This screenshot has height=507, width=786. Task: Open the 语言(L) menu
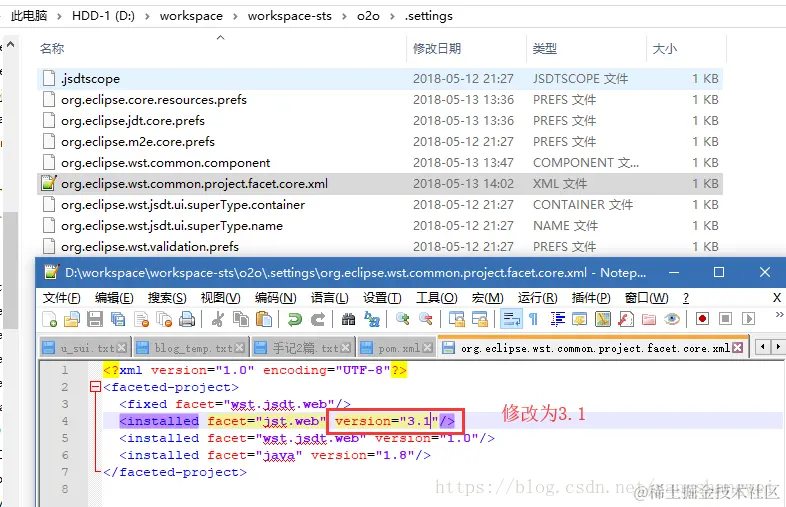(329, 298)
